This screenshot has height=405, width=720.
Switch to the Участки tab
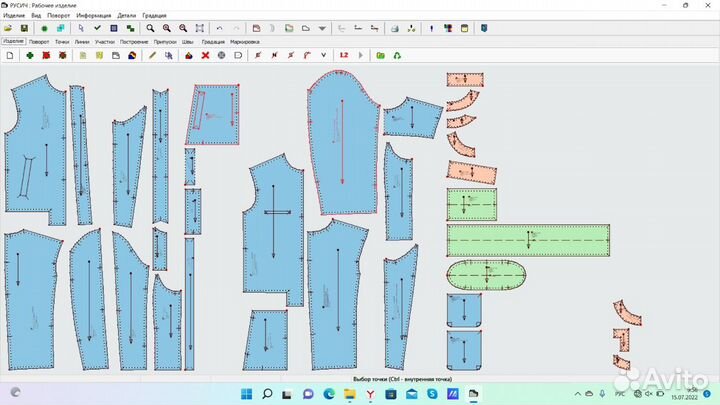[x=105, y=42]
